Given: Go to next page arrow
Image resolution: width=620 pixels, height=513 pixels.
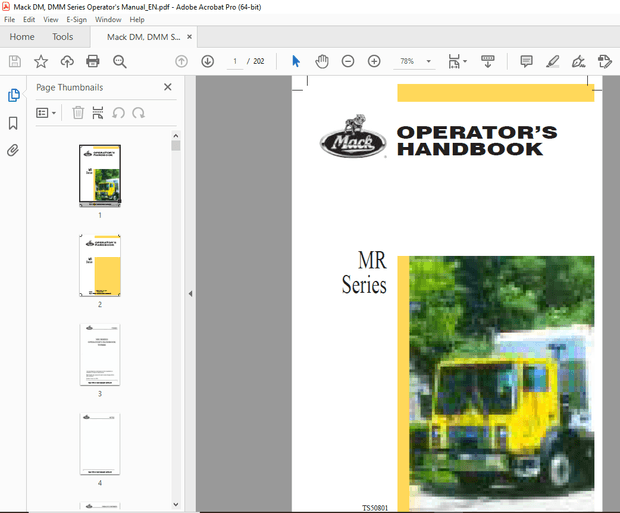Looking at the screenshot, I should 208,61.
